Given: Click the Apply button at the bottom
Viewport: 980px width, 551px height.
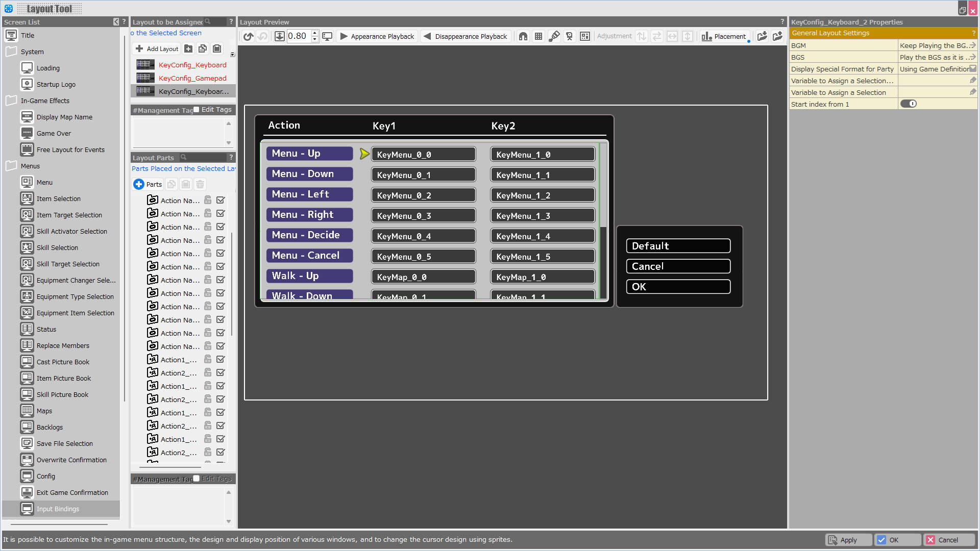Looking at the screenshot, I should click(x=848, y=539).
